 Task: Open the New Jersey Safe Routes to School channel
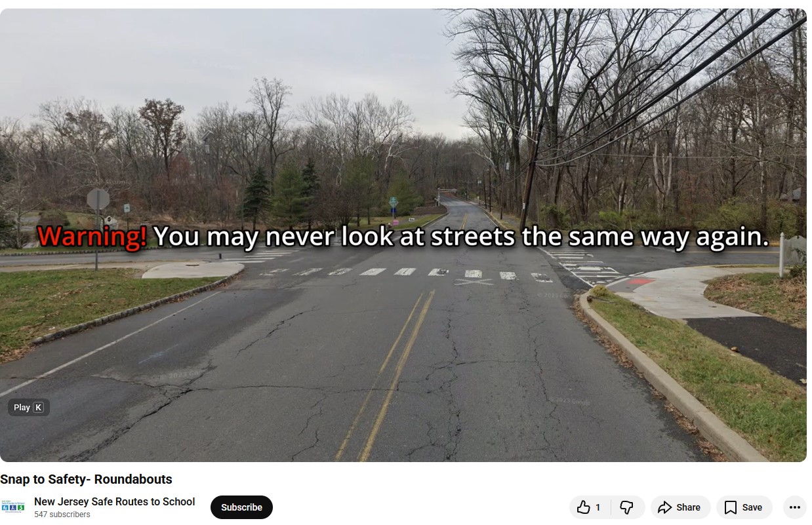(114, 501)
